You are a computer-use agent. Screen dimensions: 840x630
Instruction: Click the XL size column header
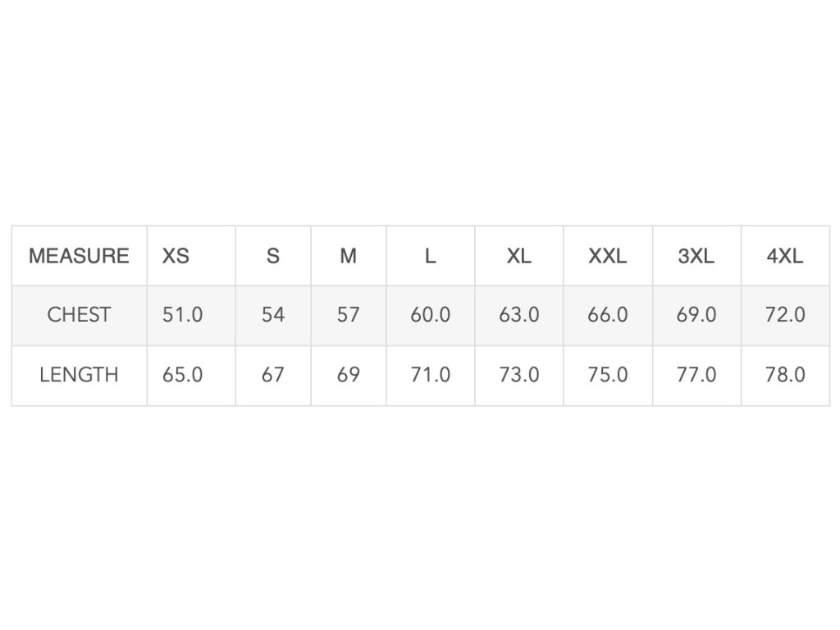[x=518, y=256]
